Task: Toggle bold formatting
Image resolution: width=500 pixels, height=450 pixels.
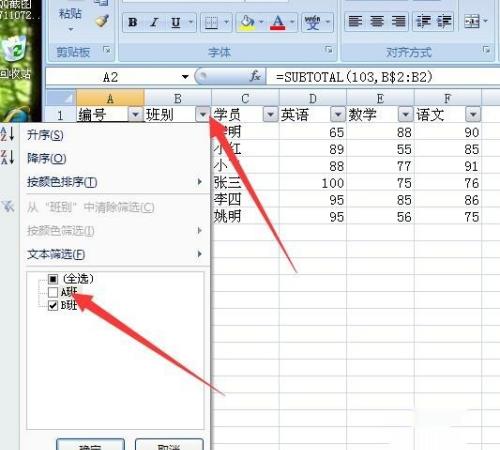Action: pos(133,22)
